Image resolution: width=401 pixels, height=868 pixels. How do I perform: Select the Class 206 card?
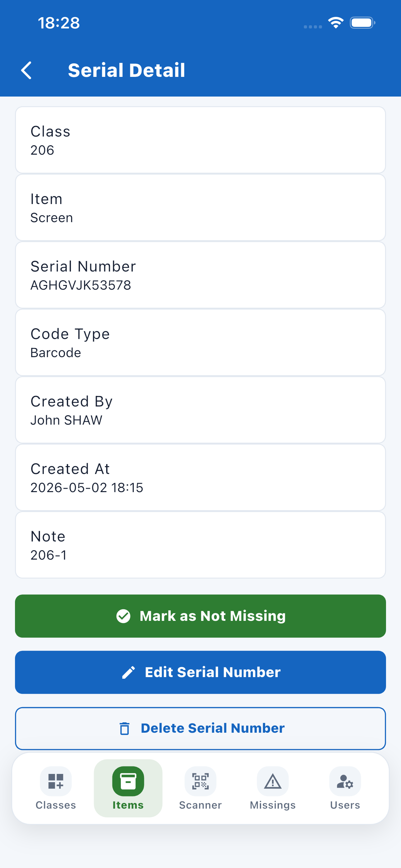pos(200,140)
